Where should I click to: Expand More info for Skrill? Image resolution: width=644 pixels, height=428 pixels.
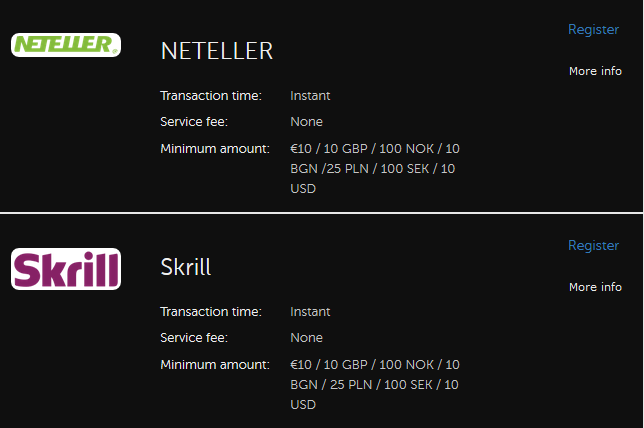[x=595, y=288]
